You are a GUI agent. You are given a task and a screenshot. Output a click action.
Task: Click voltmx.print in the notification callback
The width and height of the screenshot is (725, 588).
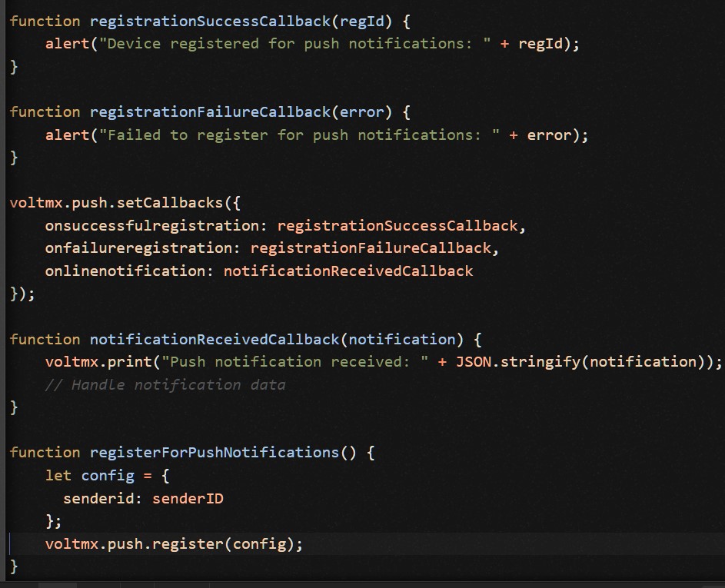coord(99,362)
